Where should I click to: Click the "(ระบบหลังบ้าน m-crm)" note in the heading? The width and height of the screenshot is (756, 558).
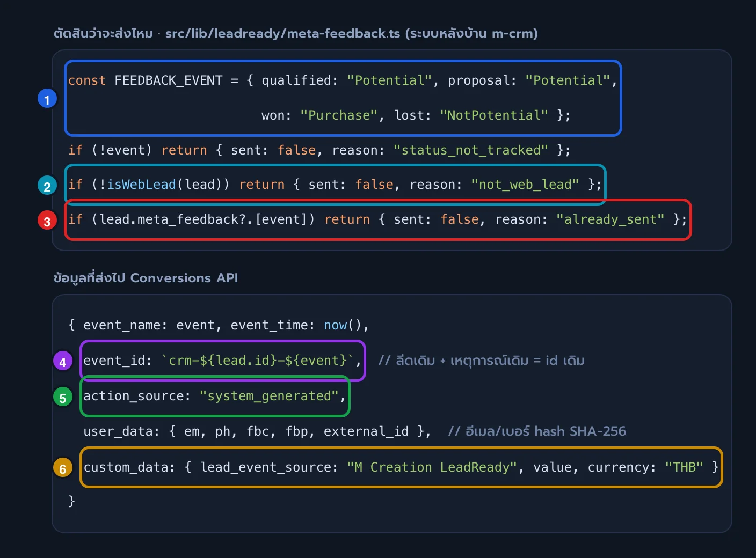tap(471, 33)
